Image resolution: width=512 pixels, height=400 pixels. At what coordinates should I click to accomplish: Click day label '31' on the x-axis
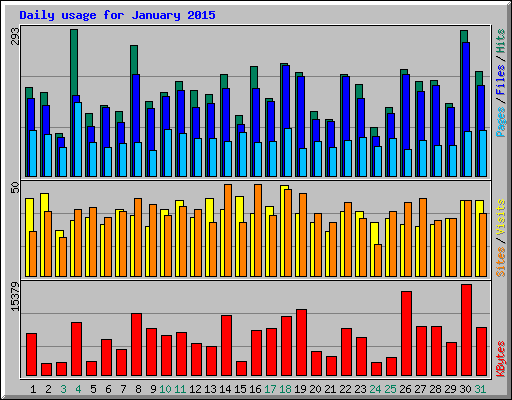(480, 389)
